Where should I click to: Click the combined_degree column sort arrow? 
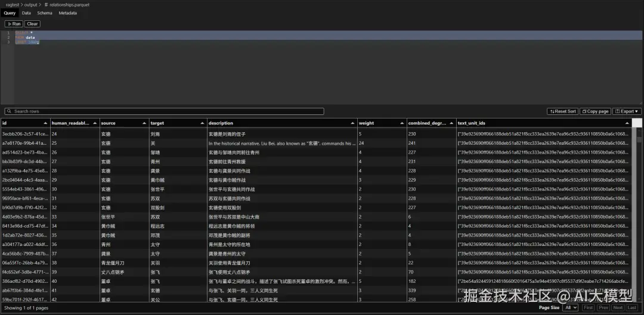tap(453, 123)
